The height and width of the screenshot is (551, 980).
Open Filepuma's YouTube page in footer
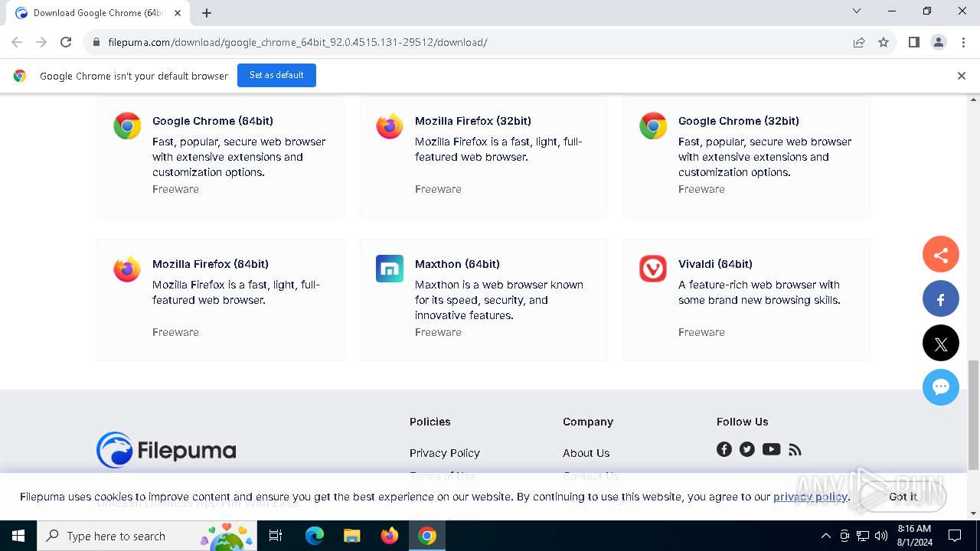tap(771, 449)
